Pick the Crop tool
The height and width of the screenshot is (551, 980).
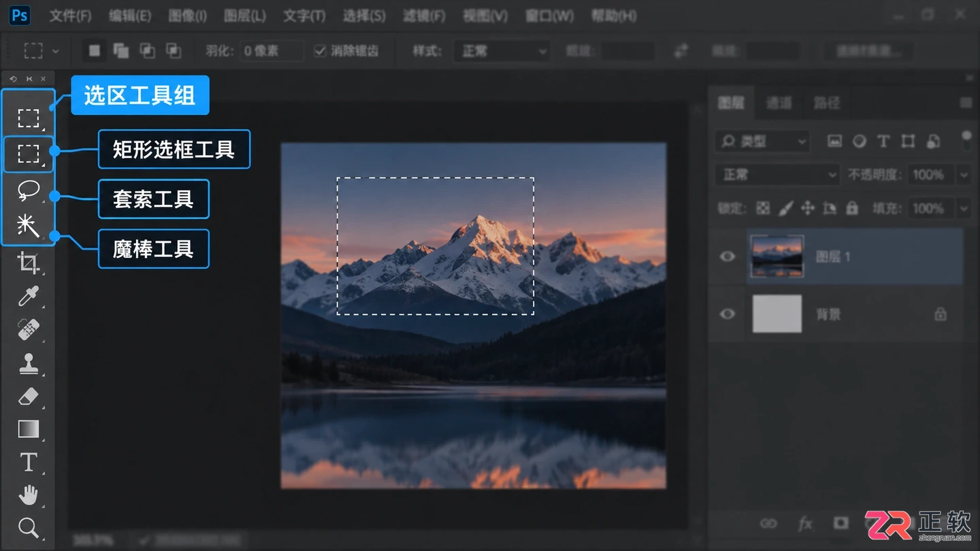[x=28, y=263]
